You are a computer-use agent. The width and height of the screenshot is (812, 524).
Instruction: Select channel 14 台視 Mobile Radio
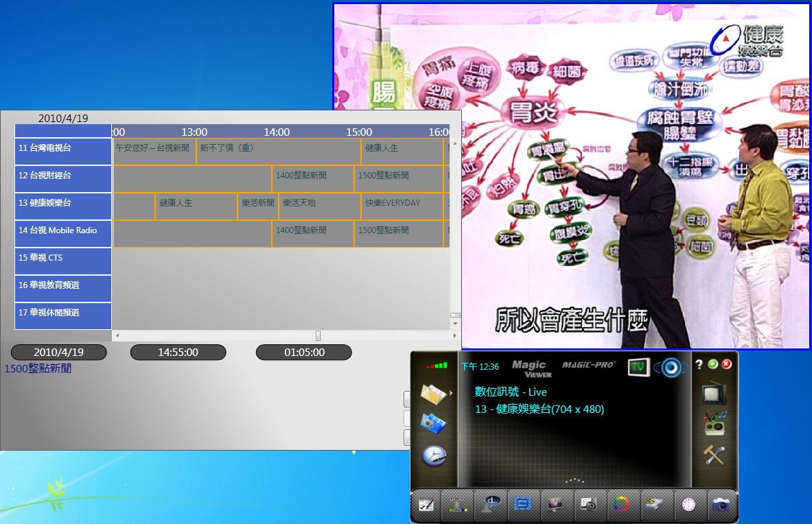tap(62, 234)
